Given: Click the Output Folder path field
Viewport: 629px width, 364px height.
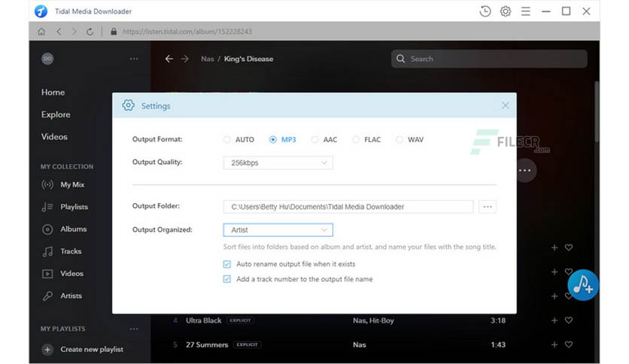Looking at the screenshot, I should (348, 207).
